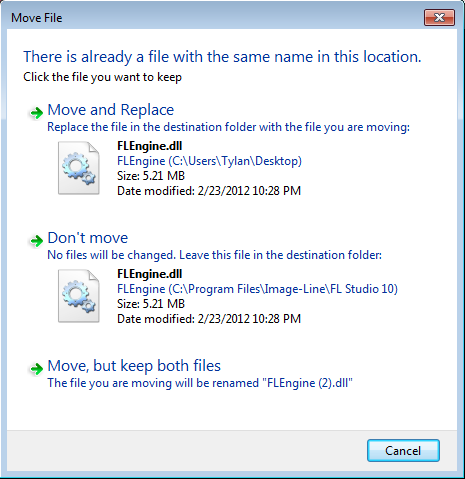Click the 'No files will be changed' description

[214, 255]
